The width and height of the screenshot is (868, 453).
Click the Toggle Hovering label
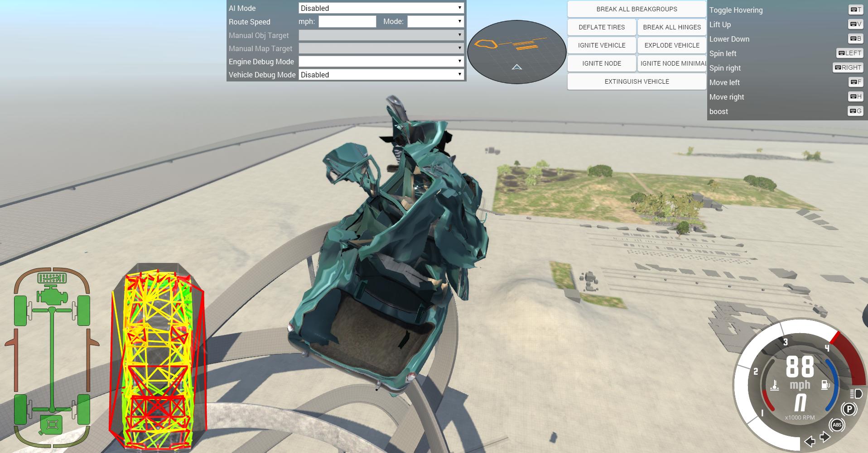(x=736, y=10)
